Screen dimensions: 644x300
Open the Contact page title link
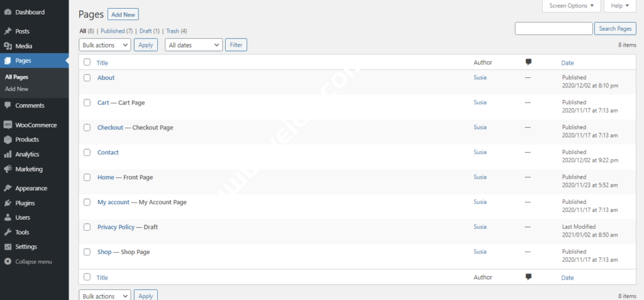[x=108, y=152]
